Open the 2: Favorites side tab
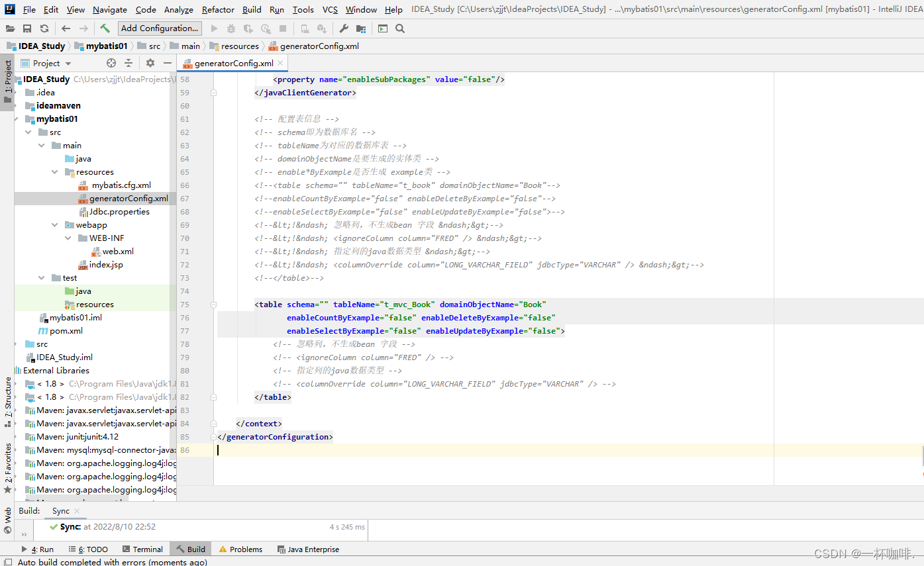Image resolution: width=924 pixels, height=566 pixels. click(7, 468)
